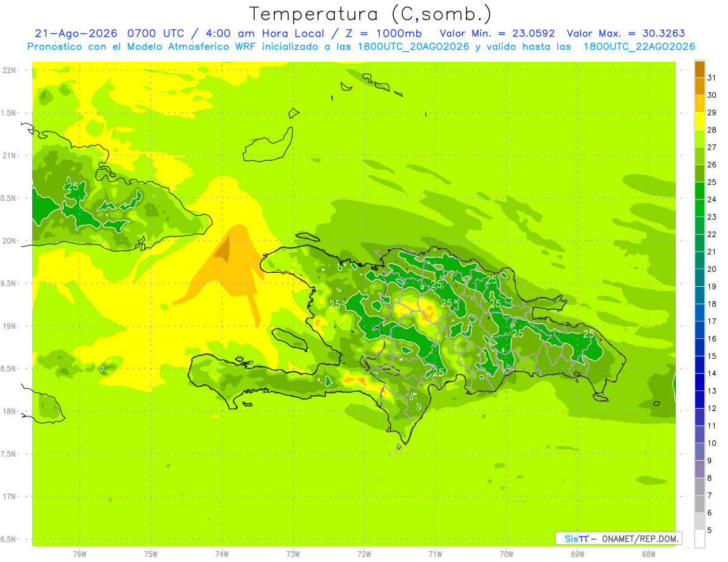Image resolution: width=728 pixels, height=562 pixels.
Task: Click the '70W' longitude label
Action: (x=507, y=554)
